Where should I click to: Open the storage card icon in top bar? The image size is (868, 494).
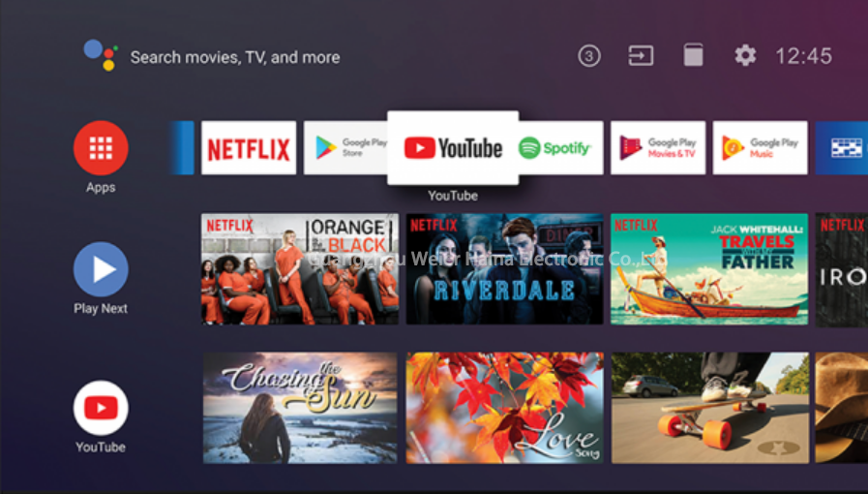(x=693, y=55)
